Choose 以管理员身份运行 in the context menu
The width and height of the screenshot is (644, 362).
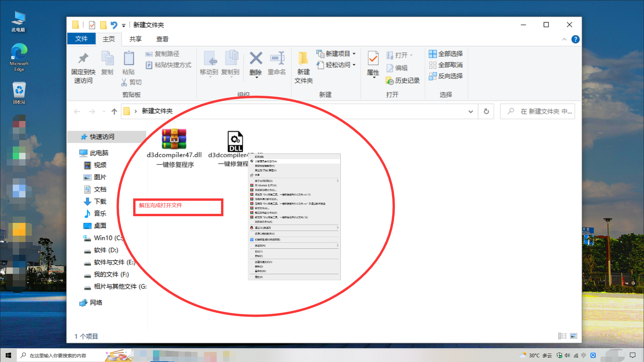(294, 161)
